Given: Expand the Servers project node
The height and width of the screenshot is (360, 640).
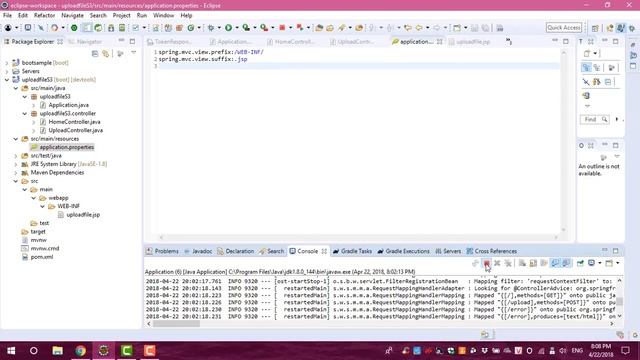Looking at the screenshot, I should (x=7, y=71).
